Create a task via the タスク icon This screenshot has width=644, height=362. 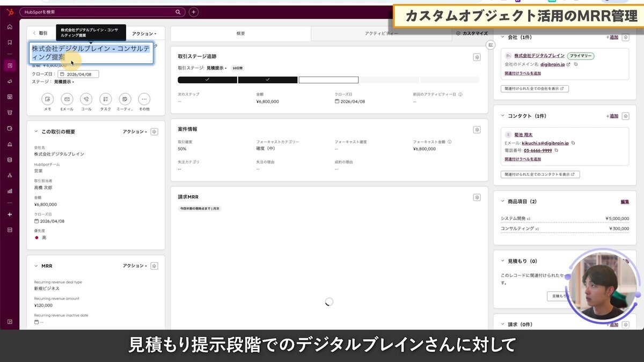coord(105,100)
